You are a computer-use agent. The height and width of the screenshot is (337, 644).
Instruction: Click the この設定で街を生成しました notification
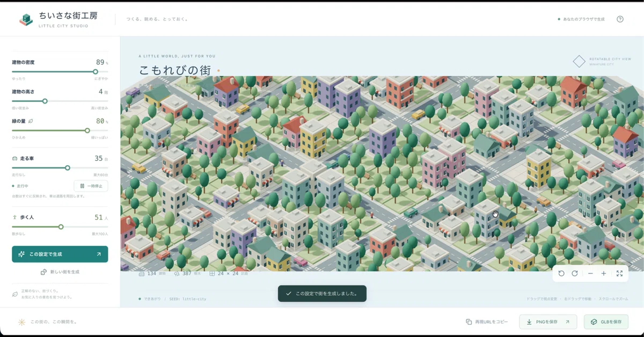[322, 294]
